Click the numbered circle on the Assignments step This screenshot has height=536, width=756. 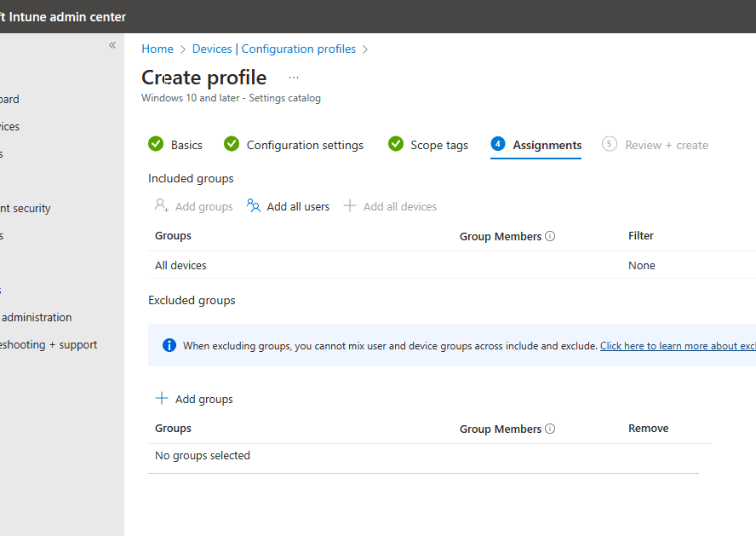click(498, 144)
